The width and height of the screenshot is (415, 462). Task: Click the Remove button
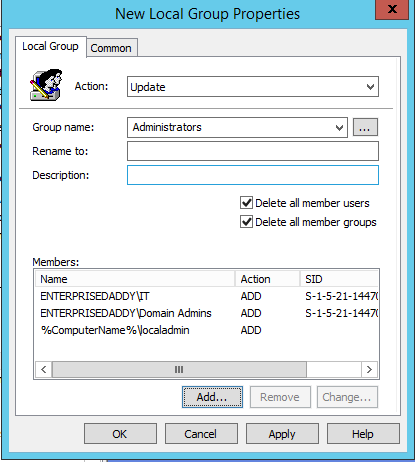pyautogui.click(x=280, y=397)
